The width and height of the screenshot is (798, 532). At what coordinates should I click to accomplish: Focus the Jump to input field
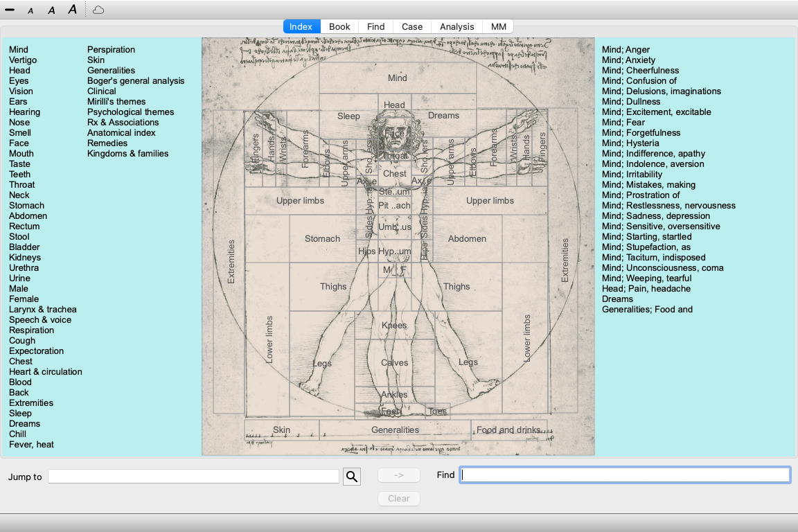(193, 477)
